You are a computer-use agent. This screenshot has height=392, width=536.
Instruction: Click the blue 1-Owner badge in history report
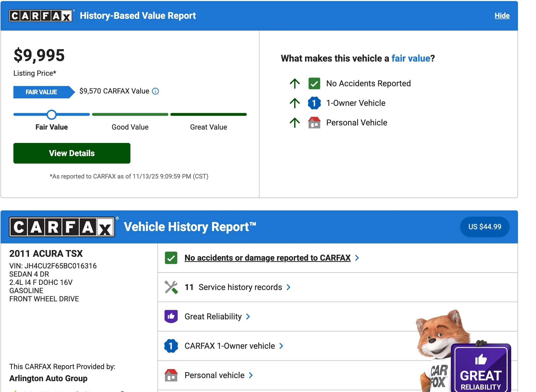pos(171,346)
